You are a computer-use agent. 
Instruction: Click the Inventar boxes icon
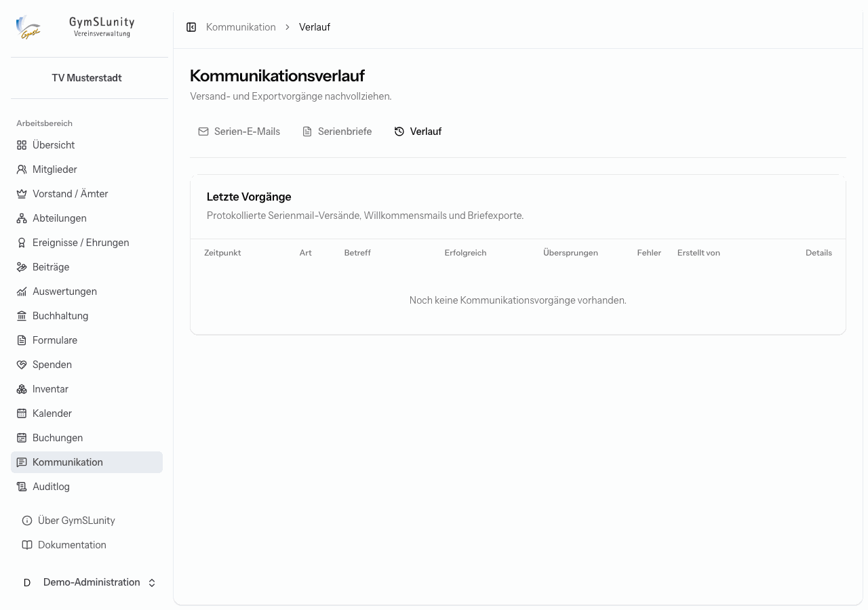22,389
